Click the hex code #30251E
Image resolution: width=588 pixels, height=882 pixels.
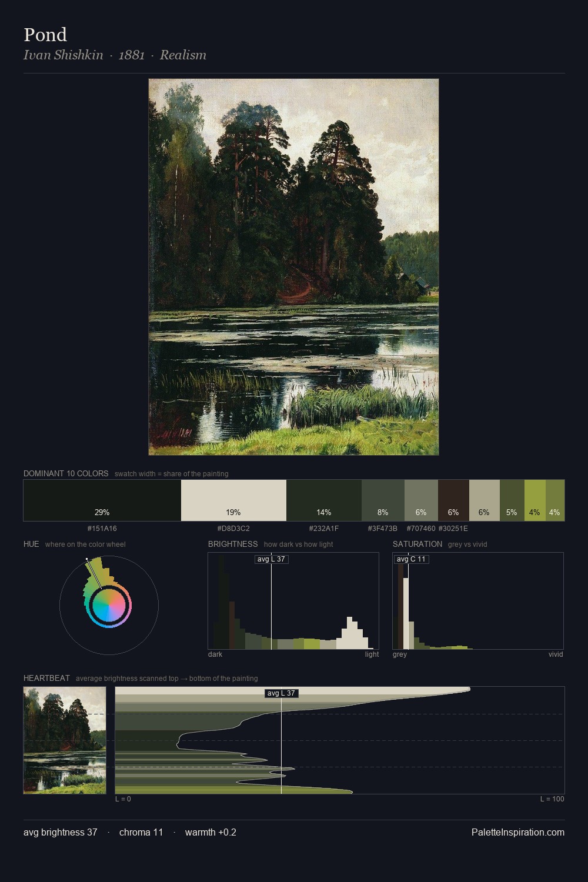click(453, 529)
